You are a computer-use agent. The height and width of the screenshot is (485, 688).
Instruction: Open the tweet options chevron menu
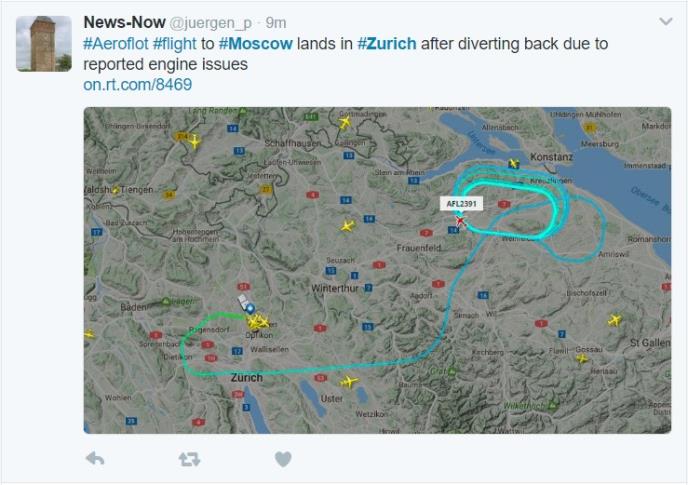point(666,22)
